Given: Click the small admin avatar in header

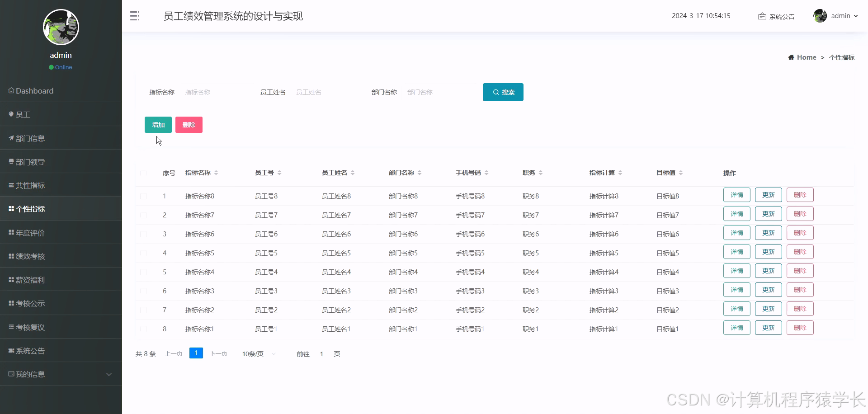Looking at the screenshot, I should click(x=820, y=16).
